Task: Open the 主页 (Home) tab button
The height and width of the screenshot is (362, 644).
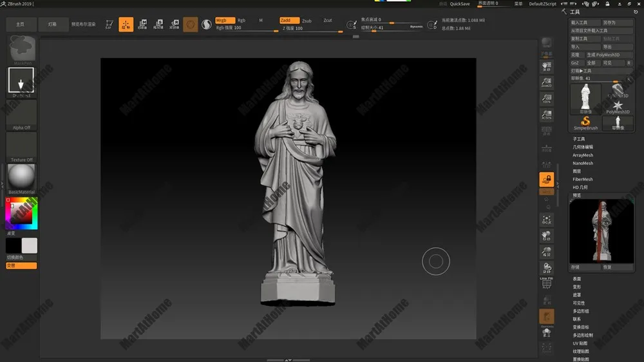Action: (x=21, y=24)
